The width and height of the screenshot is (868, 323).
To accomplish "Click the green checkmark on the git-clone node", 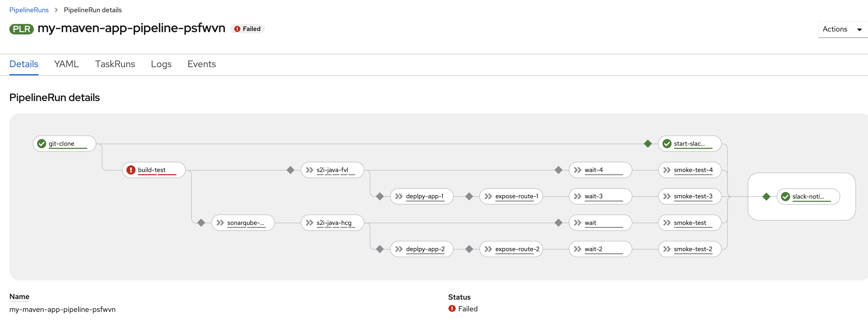I will [41, 143].
